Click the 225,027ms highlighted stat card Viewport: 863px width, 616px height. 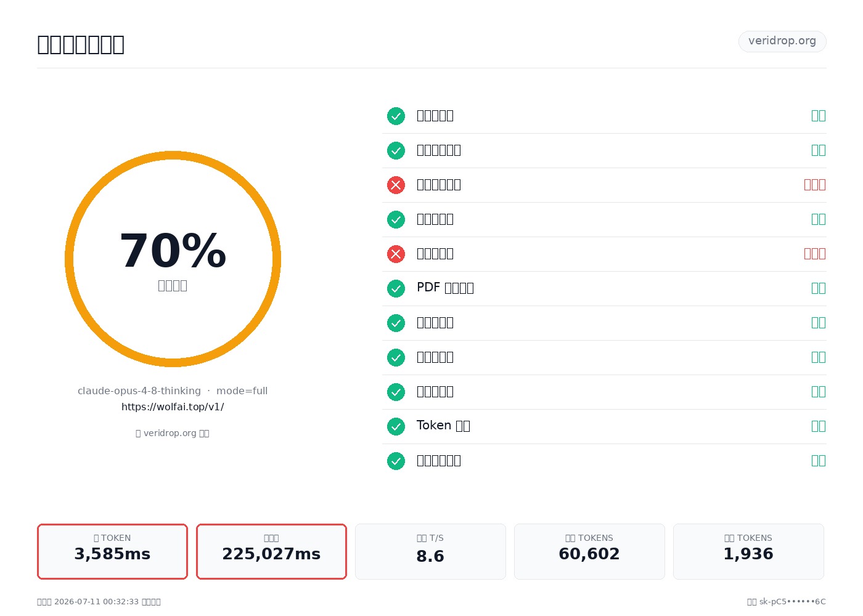click(271, 551)
